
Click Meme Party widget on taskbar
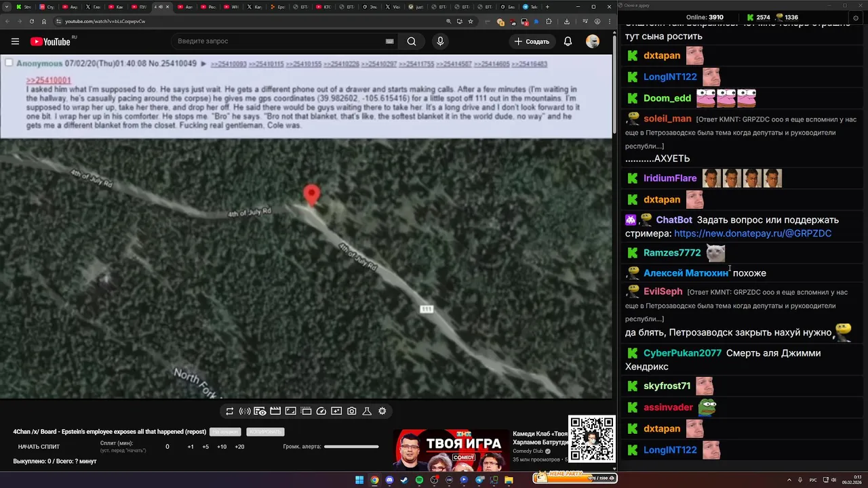pos(574,478)
